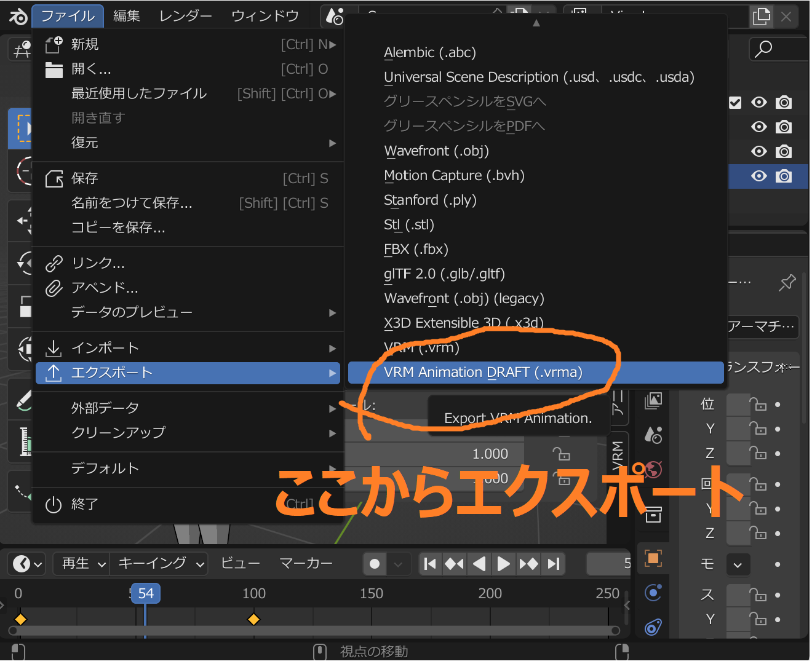Open the timeline editor type selector

[28, 564]
